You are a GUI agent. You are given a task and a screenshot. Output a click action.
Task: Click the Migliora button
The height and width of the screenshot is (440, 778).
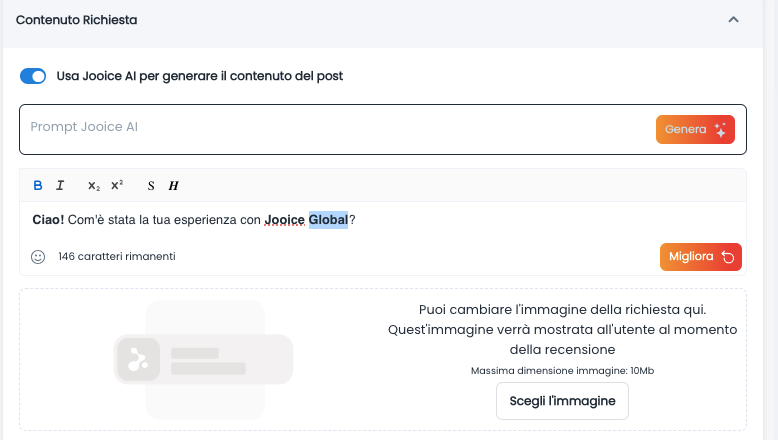700,257
